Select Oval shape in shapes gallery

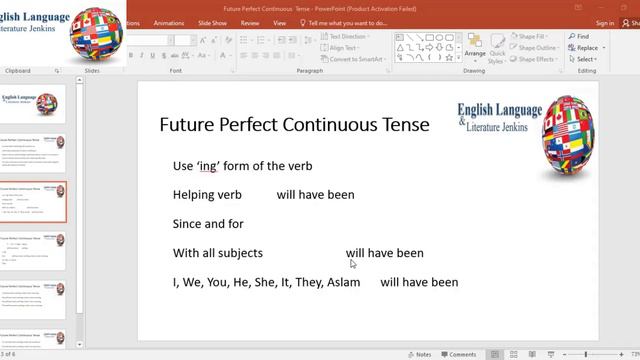(439, 38)
